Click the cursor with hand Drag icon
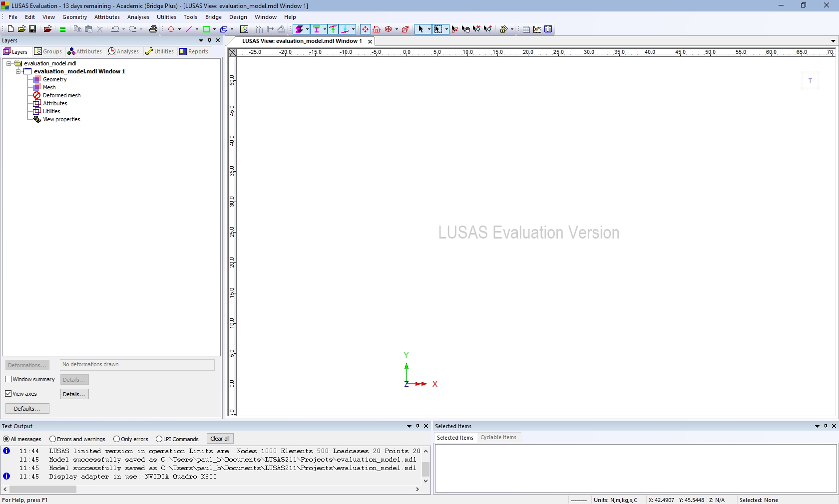839x504 pixels. pos(465,29)
